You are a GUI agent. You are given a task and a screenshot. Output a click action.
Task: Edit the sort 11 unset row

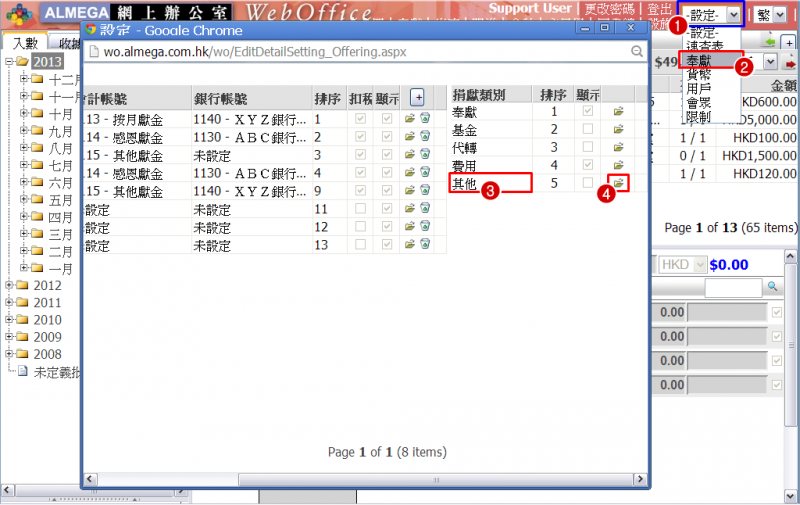[410, 209]
